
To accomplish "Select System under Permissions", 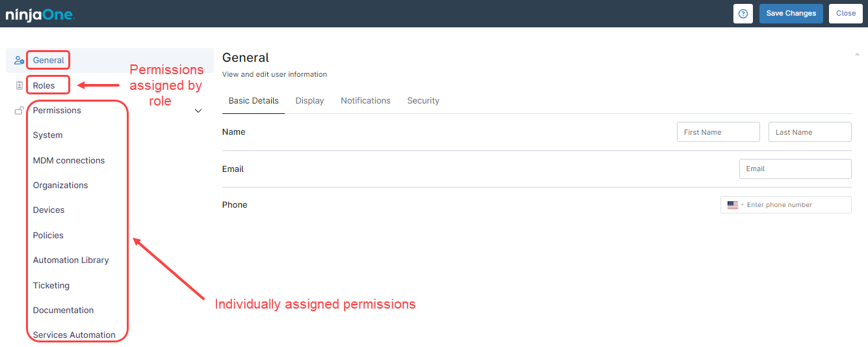I will pyautogui.click(x=48, y=135).
